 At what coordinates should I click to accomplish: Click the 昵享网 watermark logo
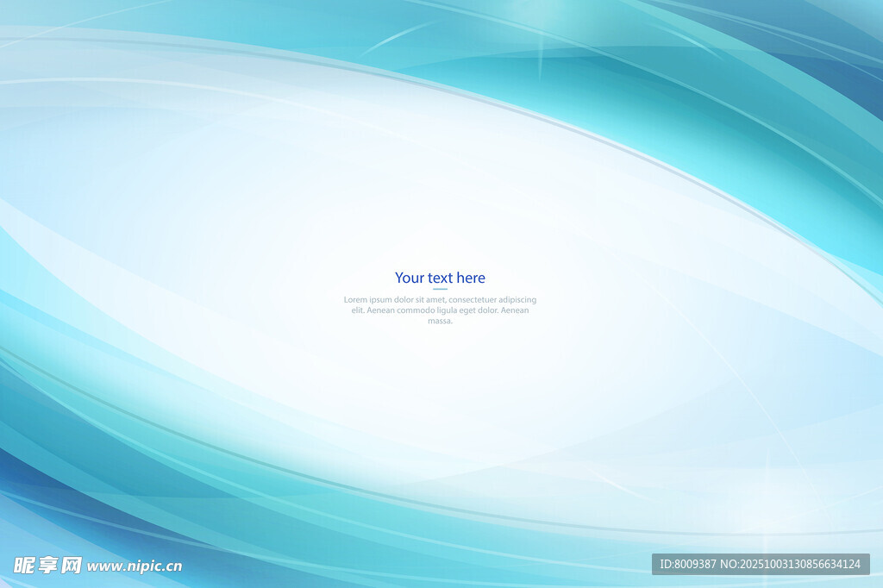[x=47, y=566]
